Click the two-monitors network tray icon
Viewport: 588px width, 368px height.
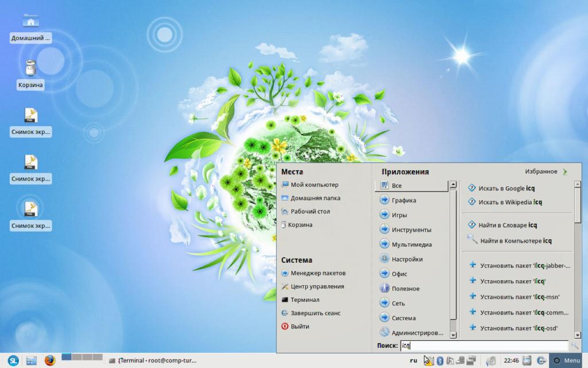click(471, 361)
